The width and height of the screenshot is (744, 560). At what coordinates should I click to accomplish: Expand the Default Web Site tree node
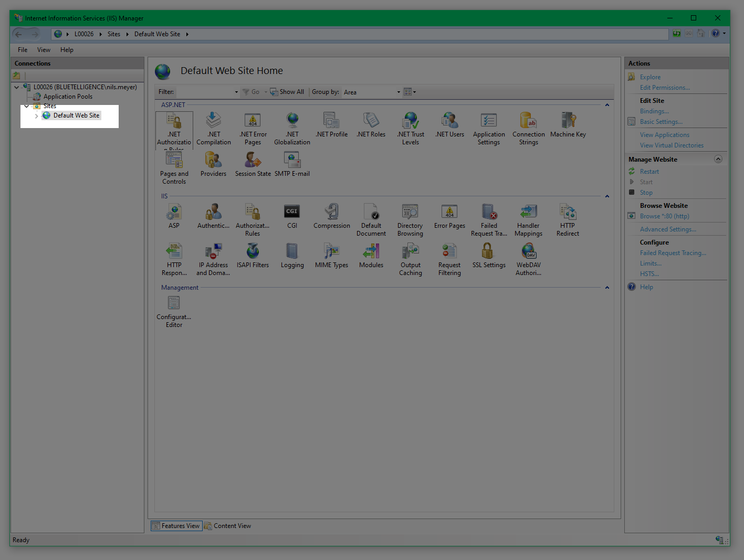tap(36, 116)
